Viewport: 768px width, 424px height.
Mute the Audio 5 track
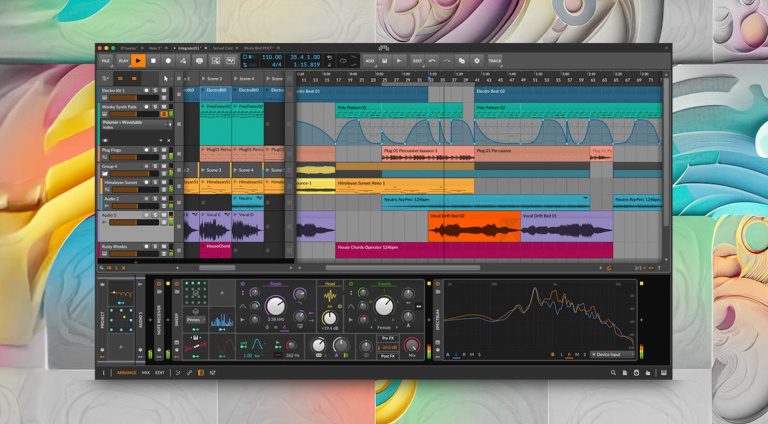pos(164,215)
